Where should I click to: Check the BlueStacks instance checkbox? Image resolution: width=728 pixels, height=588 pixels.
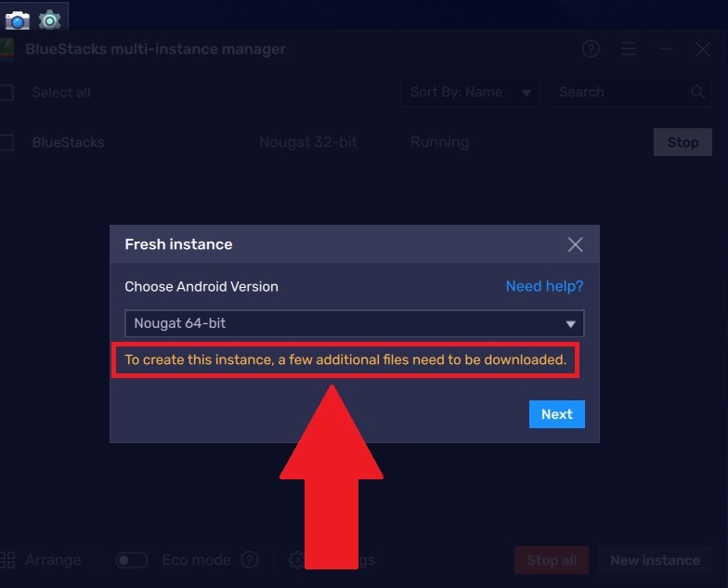click(6, 142)
